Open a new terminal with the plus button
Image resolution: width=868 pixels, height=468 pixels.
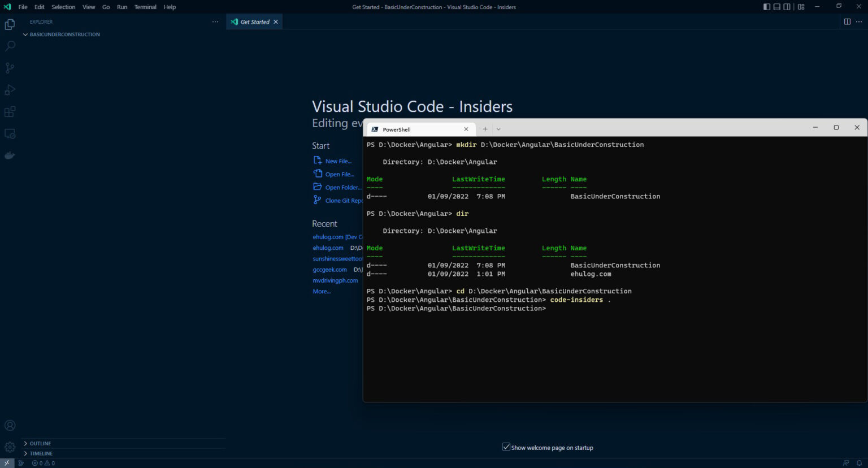pyautogui.click(x=485, y=129)
